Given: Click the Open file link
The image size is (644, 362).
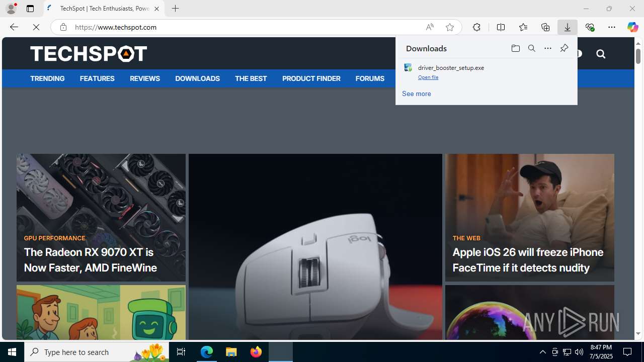Looking at the screenshot, I should click(428, 77).
